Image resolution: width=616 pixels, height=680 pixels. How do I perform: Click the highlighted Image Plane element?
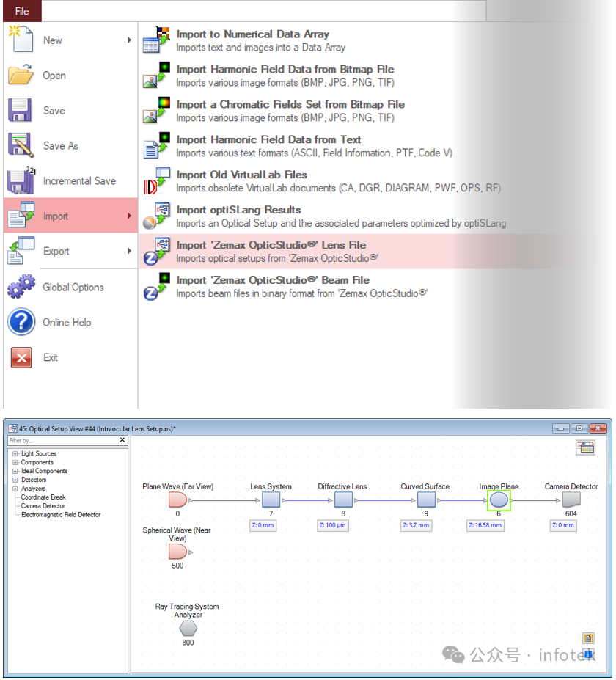(499, 500)
